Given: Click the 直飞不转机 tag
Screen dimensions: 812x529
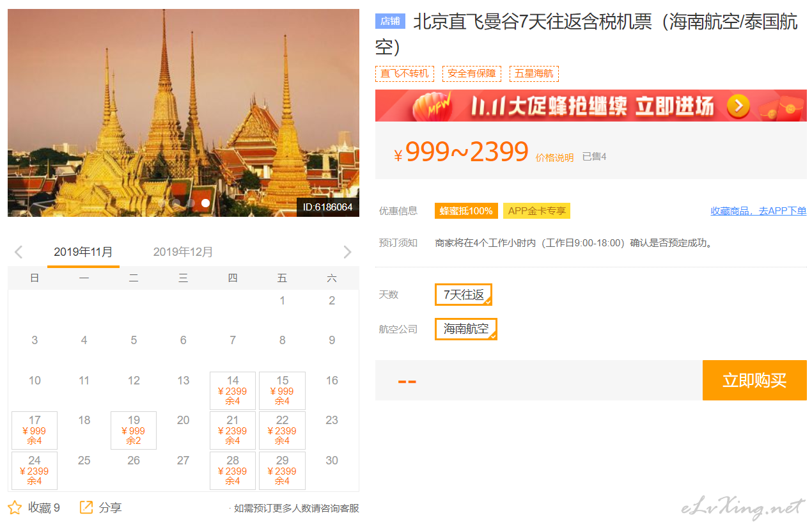Looking at the screenshot, I should point(405,74).
